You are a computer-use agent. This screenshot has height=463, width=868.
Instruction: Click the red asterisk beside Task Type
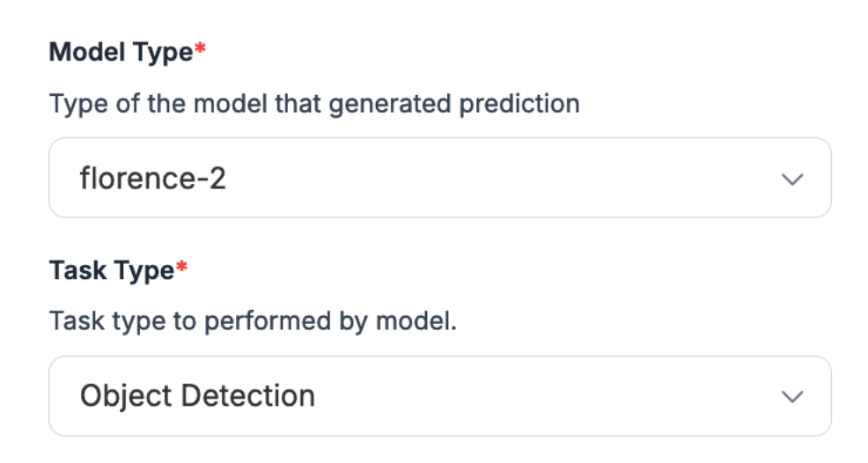click(x=181, y=269)
